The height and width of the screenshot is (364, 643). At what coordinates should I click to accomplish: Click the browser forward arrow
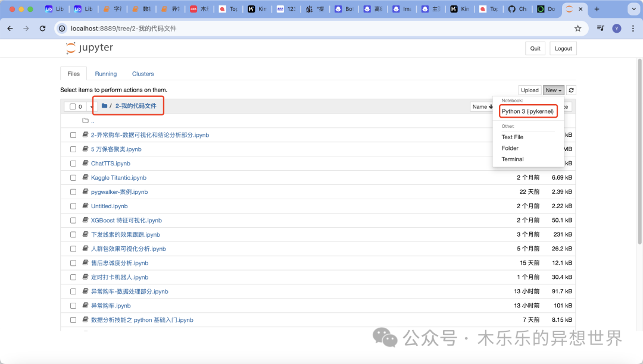point(26,29)
